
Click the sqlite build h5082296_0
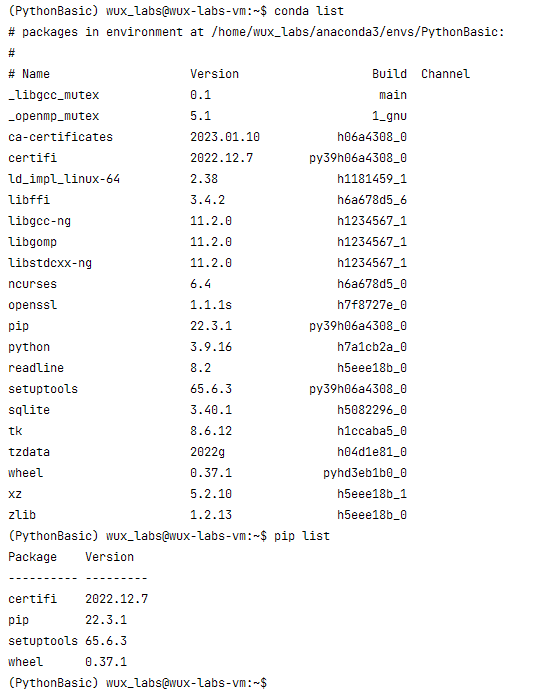pos(372,410)
